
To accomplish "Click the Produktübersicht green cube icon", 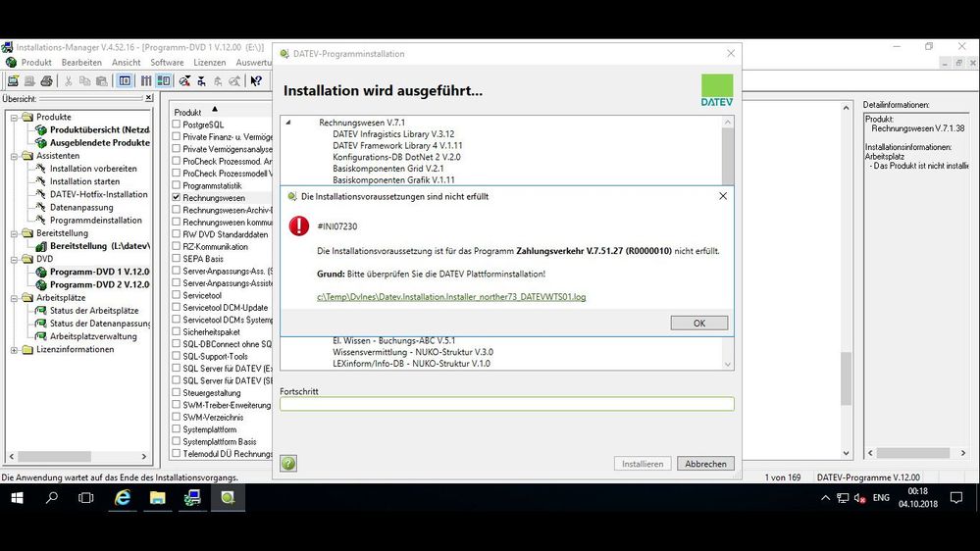I will point(41,130).
